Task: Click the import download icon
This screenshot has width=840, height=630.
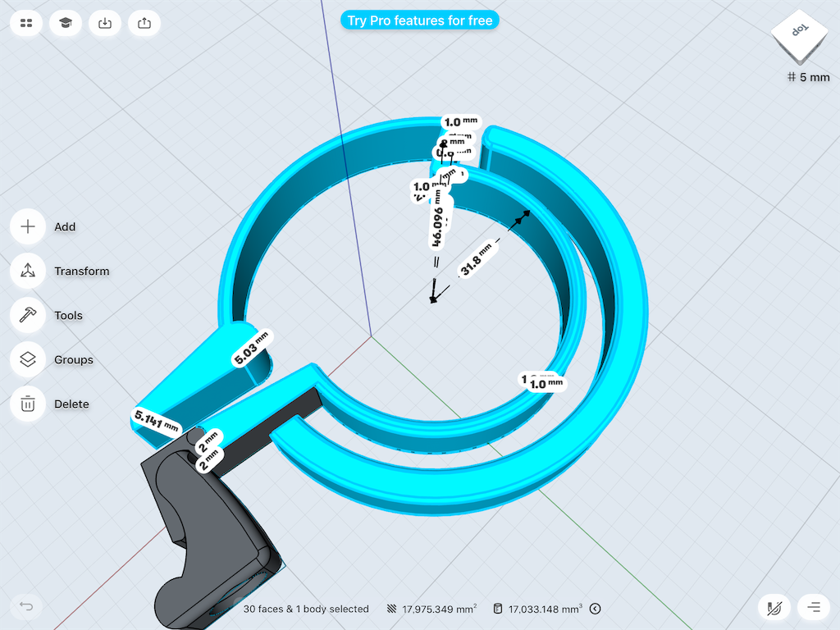Action: (x=105, y=23)
